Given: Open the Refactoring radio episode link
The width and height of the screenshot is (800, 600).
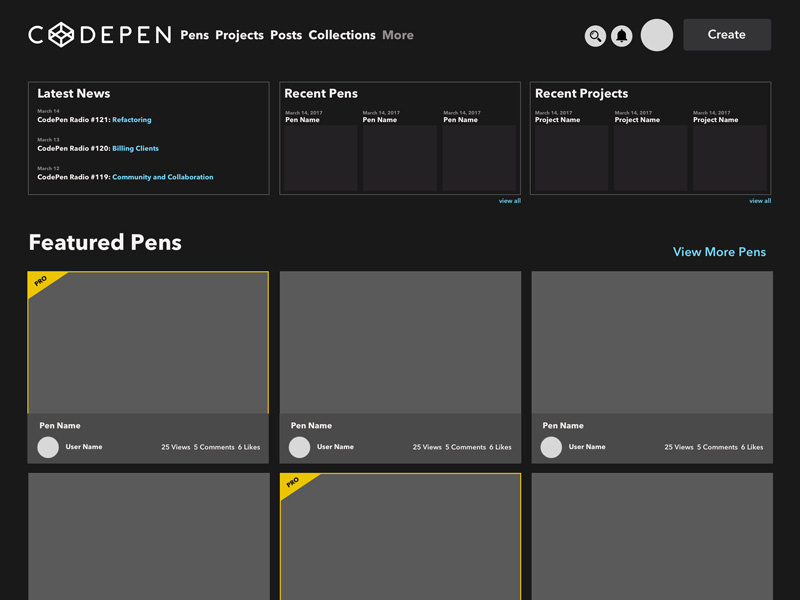Looking at the screenshot, I should point(132,119).
